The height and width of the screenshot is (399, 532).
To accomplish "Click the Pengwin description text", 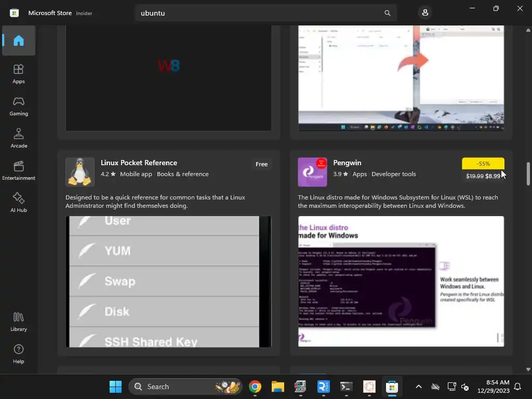I will tap(398, 202).
